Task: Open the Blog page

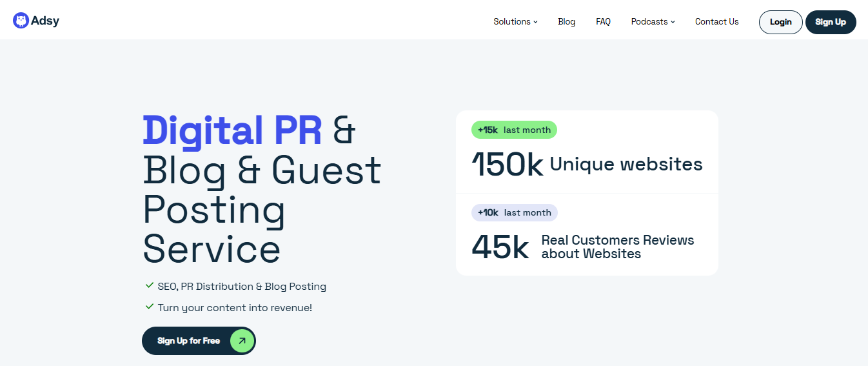Action: click(566, 21)
